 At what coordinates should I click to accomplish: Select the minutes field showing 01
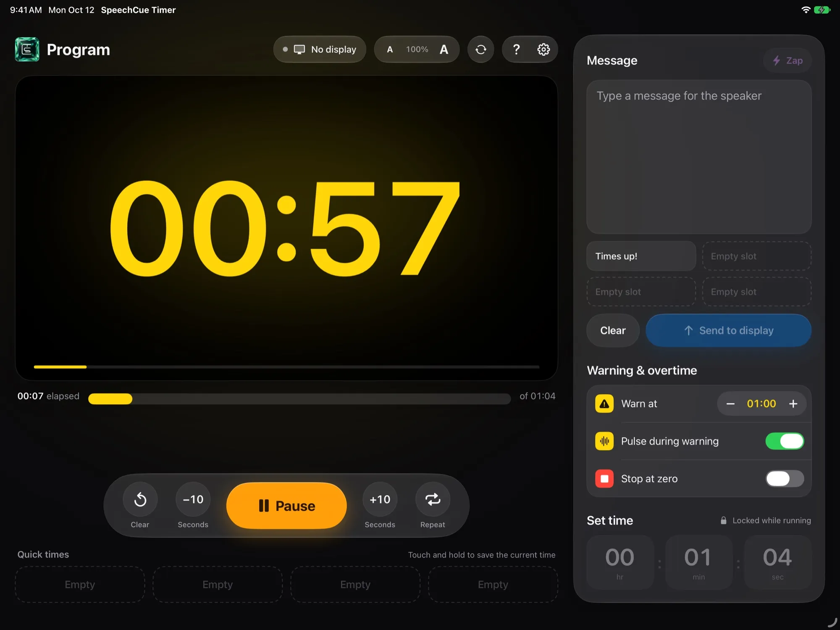click(698, 562)
